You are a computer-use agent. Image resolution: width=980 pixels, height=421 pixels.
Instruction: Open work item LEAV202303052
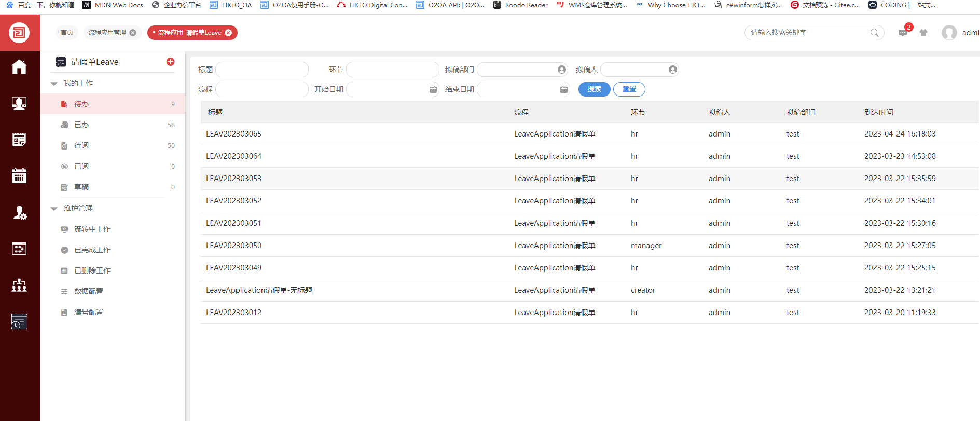(590, 201)
